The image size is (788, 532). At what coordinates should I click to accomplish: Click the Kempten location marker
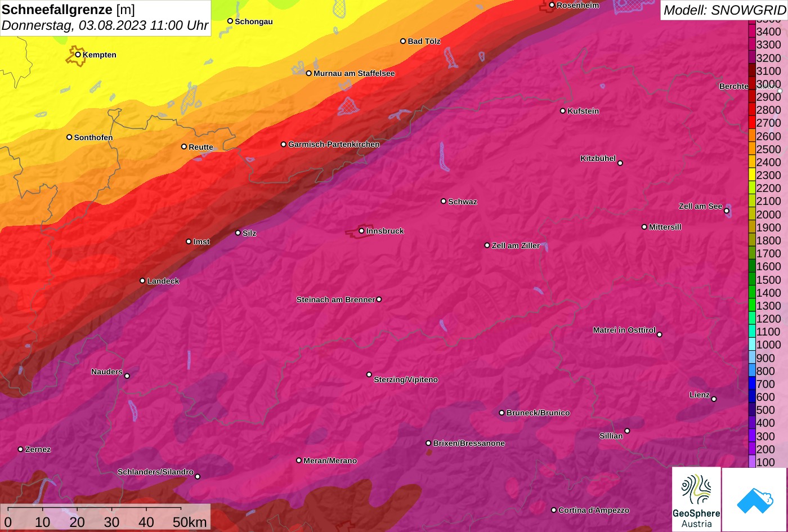pyautogui.click(x=78, y=55)
